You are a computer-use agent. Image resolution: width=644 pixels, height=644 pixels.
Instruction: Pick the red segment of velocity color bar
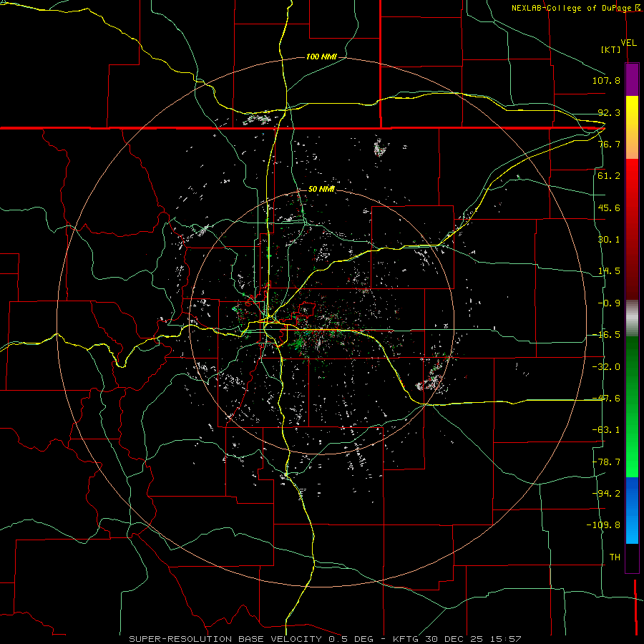(632, 229)
